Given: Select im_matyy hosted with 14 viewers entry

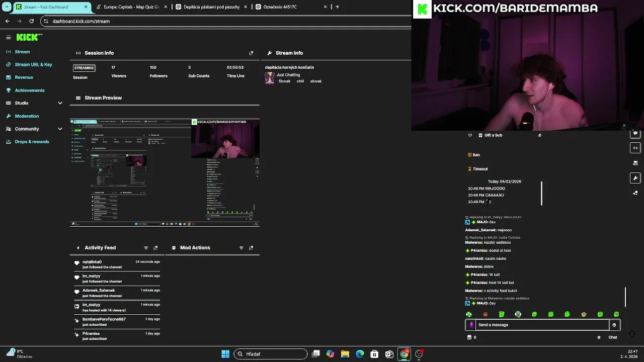Looking at the screenshot, I should pos(117,307).
